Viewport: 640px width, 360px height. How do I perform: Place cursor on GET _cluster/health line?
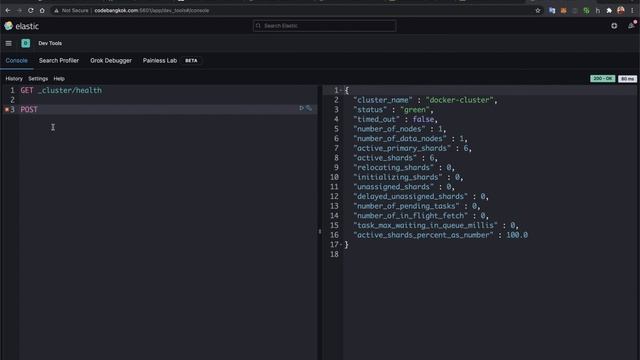click(61, 90)
